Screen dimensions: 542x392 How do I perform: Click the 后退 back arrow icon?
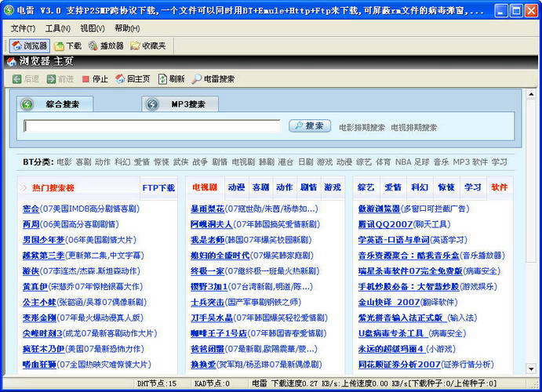(16, 79)
